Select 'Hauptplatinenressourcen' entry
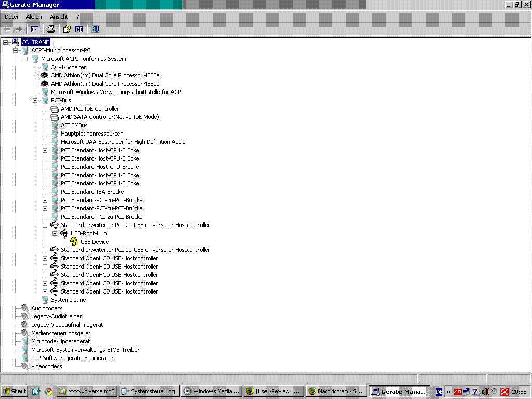 point(92,134)
